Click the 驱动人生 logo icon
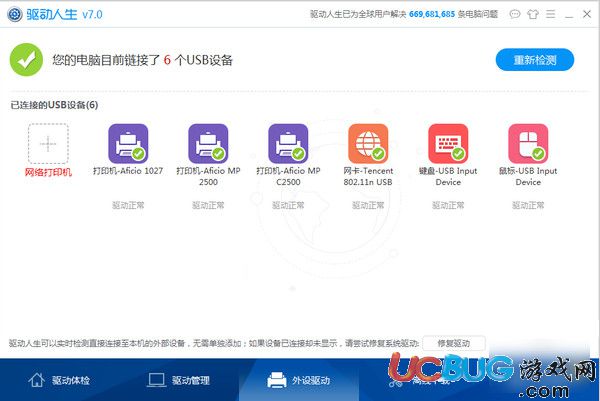The height and width of the screenshot is (401, 600). (15, 14)
